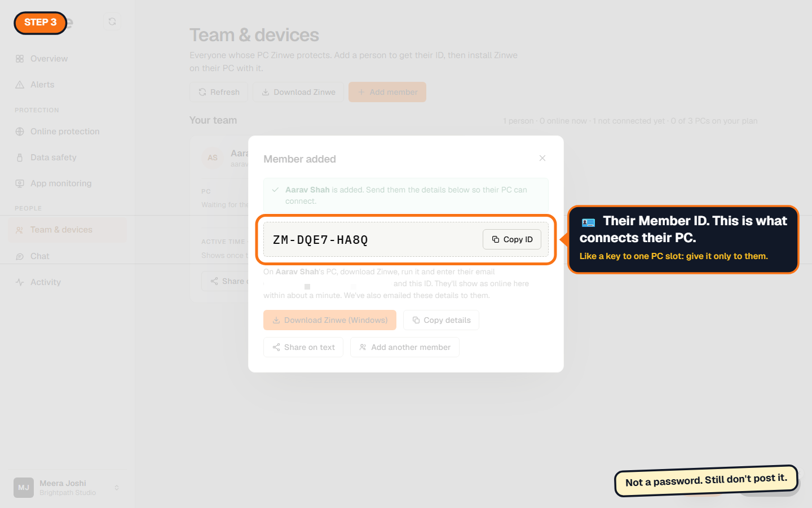812x508 pixels.
Task: Open the Data safety section
Action: coord(67,157)
